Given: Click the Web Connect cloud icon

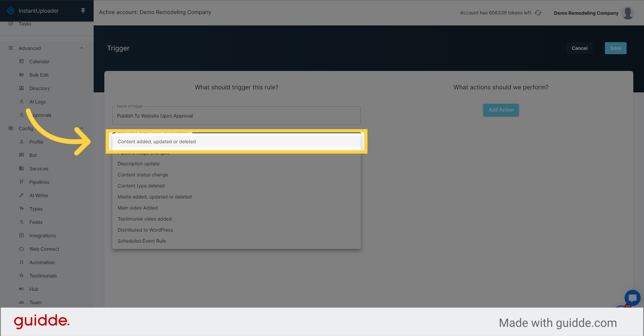Looking at the screenshot, I should pyautogui.click(x=21, y=249).
